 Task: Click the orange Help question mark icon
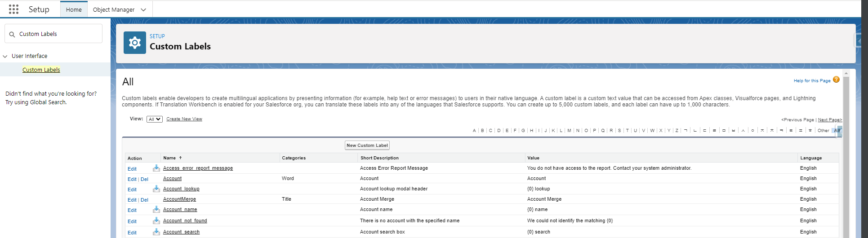tap(836, 79)
